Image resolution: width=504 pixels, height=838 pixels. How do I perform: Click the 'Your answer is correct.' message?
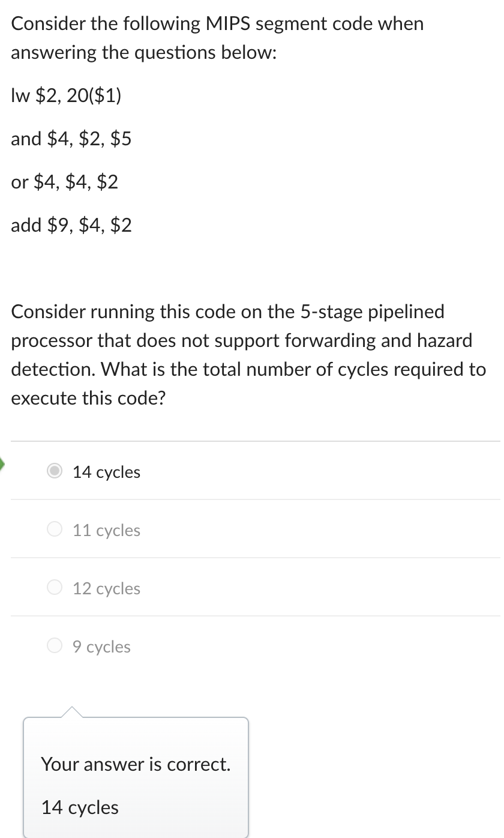[x=136, y=764]
